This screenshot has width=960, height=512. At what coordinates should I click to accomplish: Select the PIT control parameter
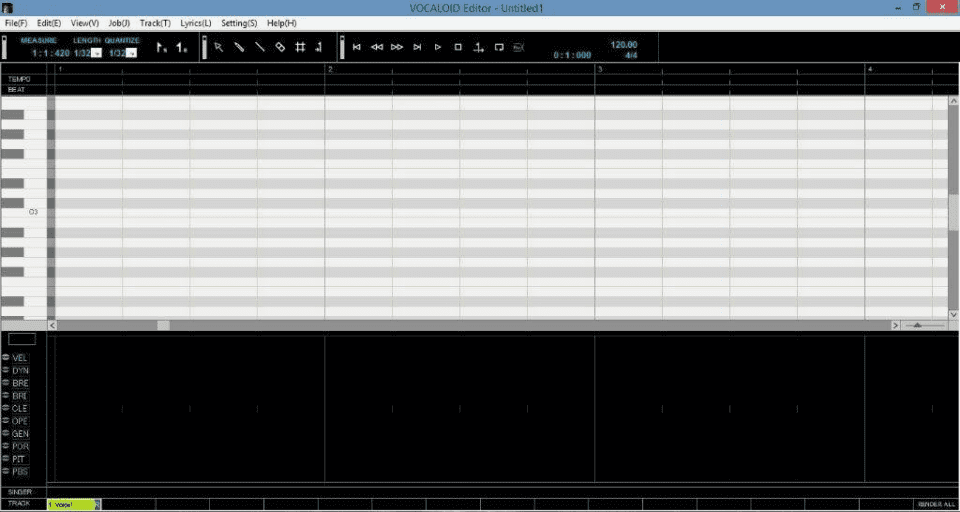[20, 459]
